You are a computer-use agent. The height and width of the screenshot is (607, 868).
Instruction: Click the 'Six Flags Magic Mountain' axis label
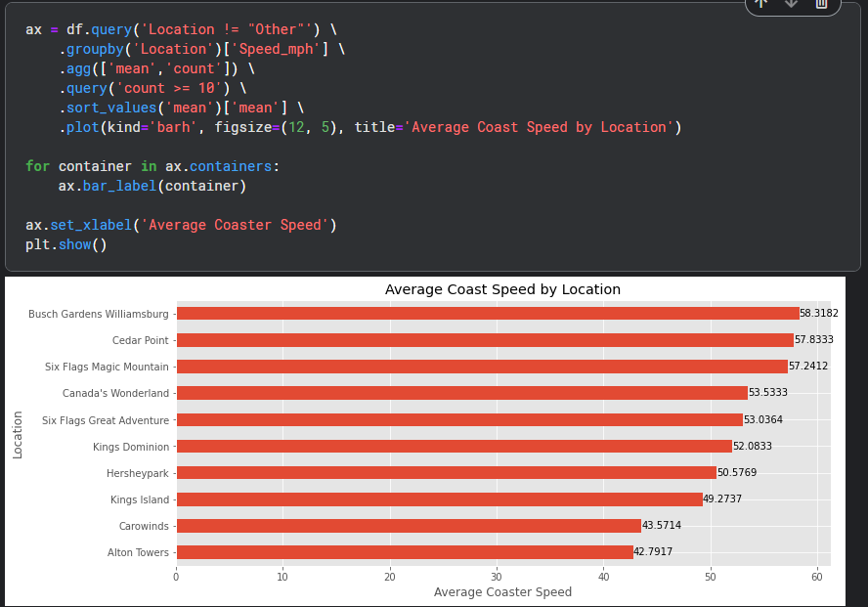coord(107,367)
